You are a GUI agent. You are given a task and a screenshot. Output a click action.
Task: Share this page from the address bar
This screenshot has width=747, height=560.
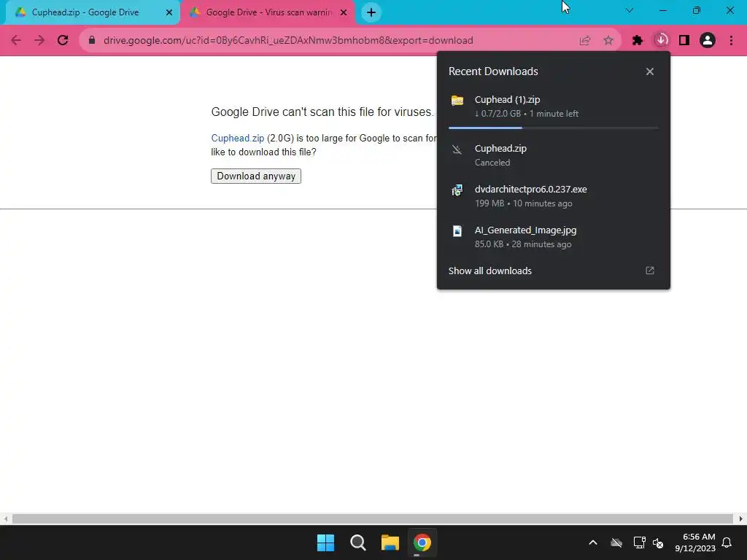[585, 41]
